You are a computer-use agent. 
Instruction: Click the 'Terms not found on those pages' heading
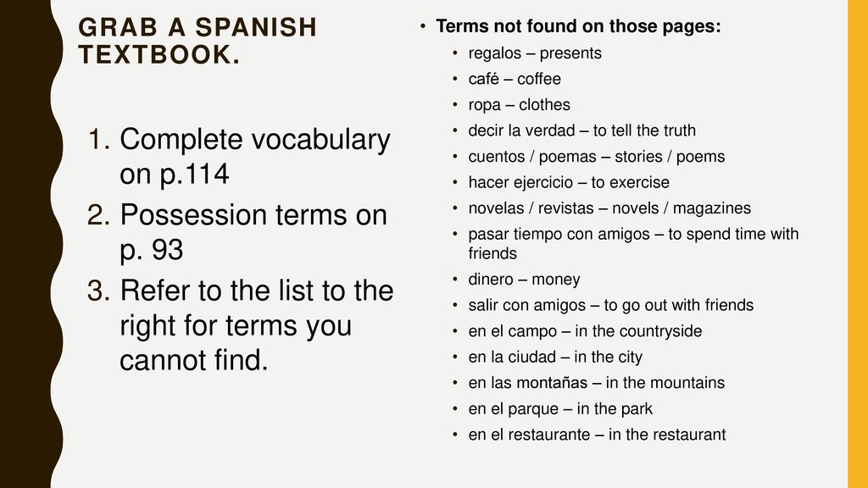coord(578,26)
